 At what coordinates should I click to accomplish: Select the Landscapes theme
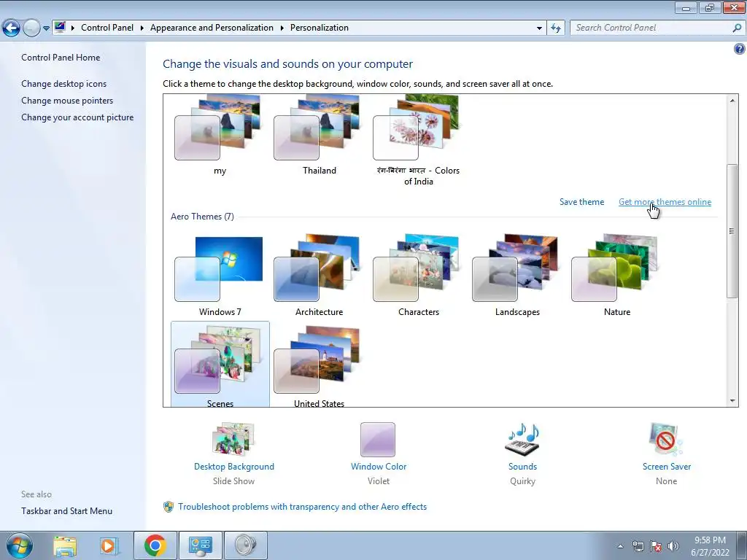tap(517, 275)
